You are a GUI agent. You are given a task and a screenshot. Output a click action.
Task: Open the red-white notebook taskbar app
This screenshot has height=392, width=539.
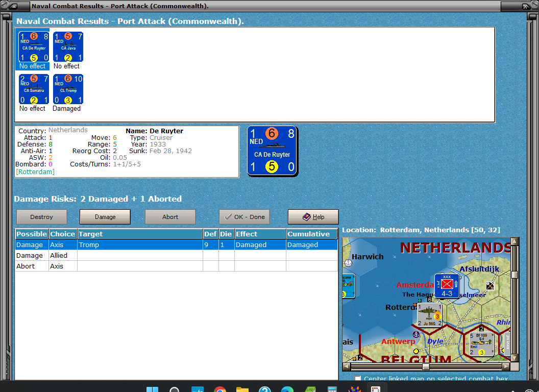375,389
